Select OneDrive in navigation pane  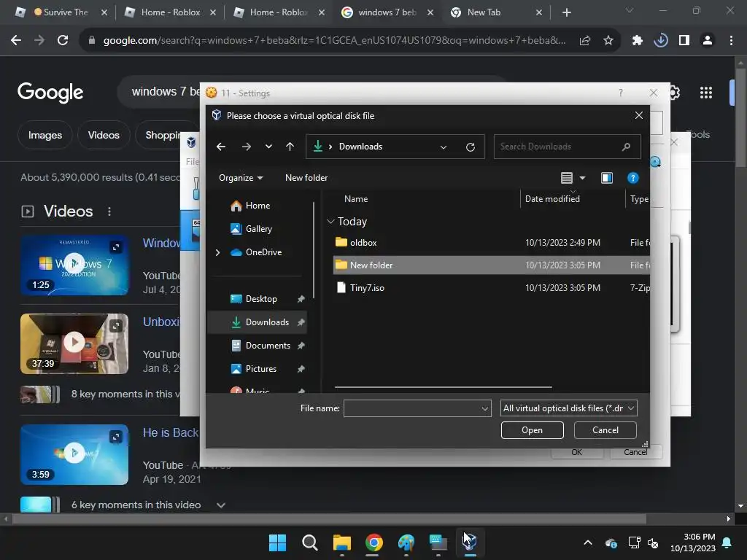click(263, 252)
